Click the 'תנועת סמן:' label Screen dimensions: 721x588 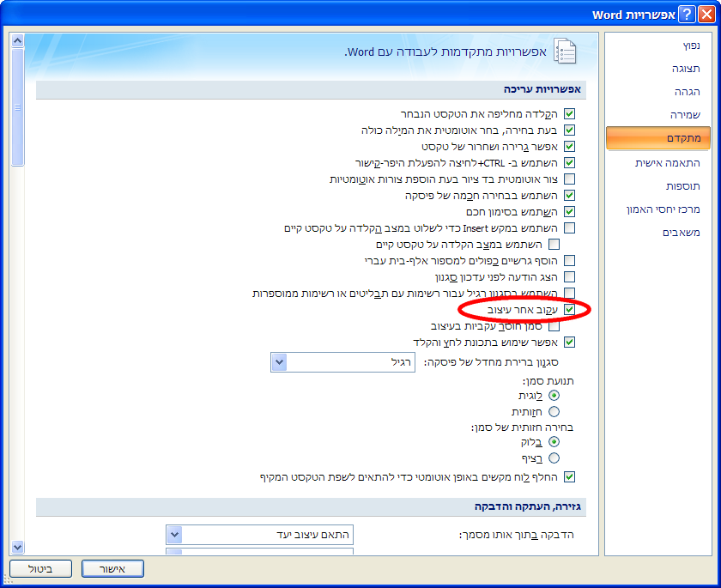[x=548, y=381]
